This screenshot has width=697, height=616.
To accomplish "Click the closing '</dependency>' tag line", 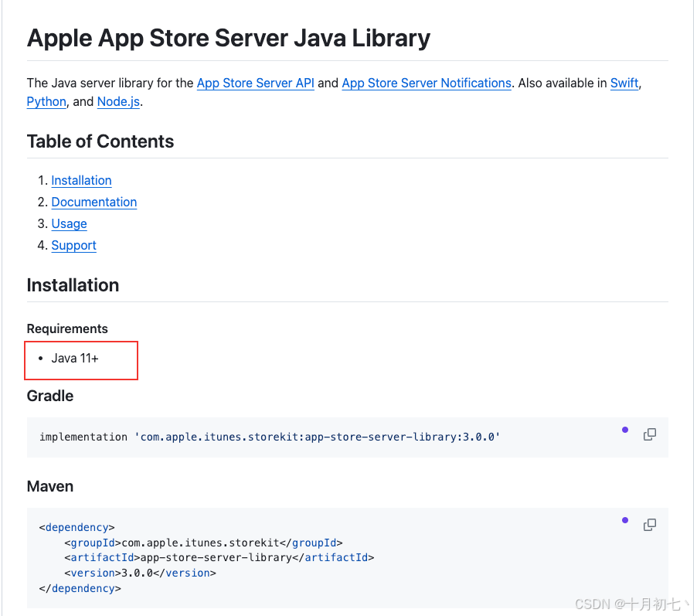I will [80, 589].
